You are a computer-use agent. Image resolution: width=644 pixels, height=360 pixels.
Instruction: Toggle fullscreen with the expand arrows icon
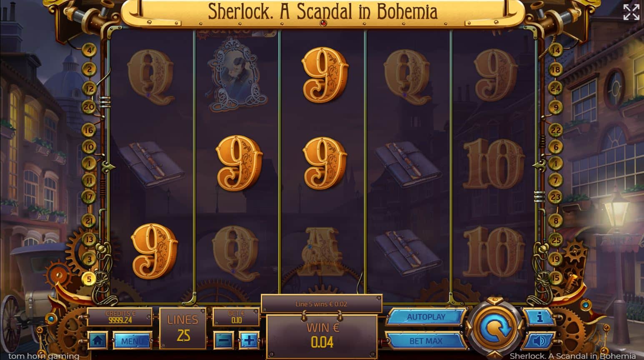coord(631,12)
